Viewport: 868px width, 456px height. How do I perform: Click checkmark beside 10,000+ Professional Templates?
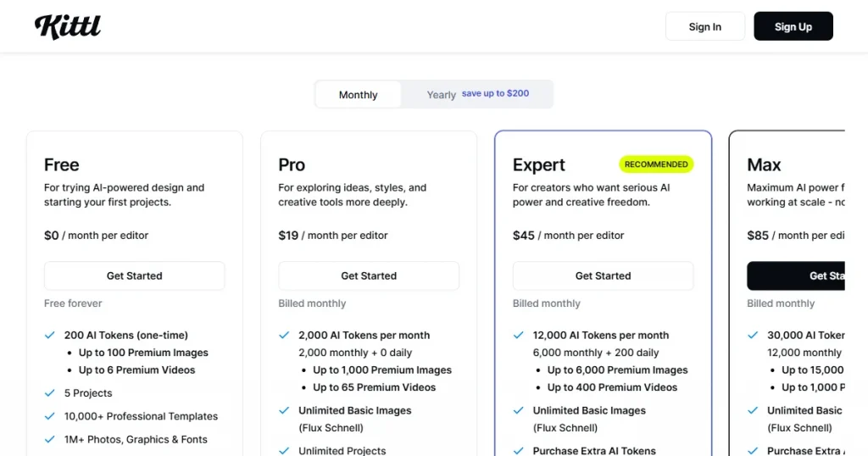coord(50,416)
